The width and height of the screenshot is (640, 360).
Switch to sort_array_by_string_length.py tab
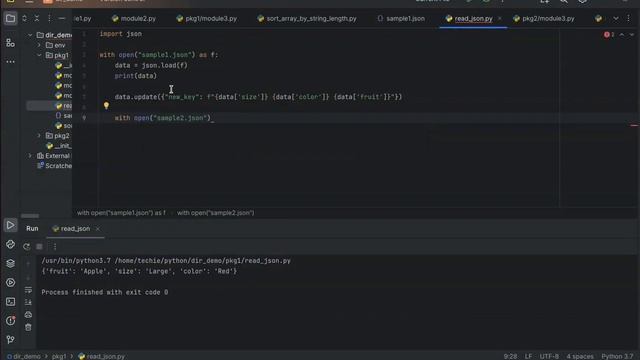coord(307,19)
